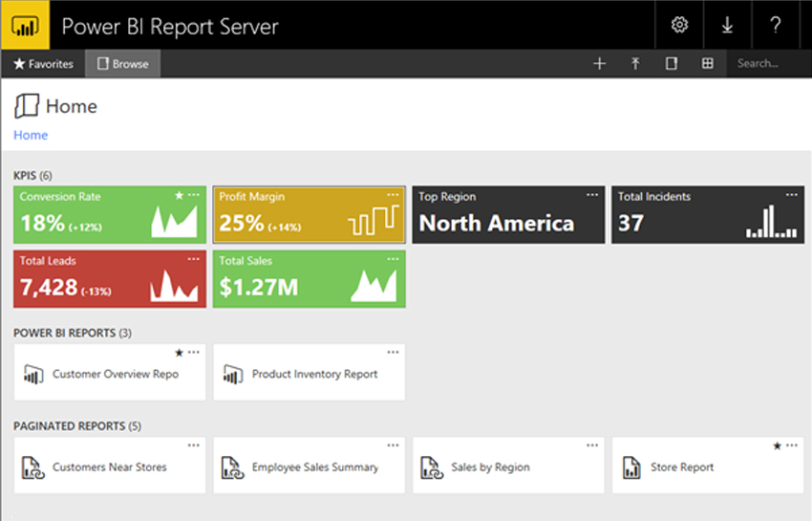Screen dimensions: 812x521
Task: Toggle favorite star on Conversion Rate KPI
Action: (x=180, y=195)
